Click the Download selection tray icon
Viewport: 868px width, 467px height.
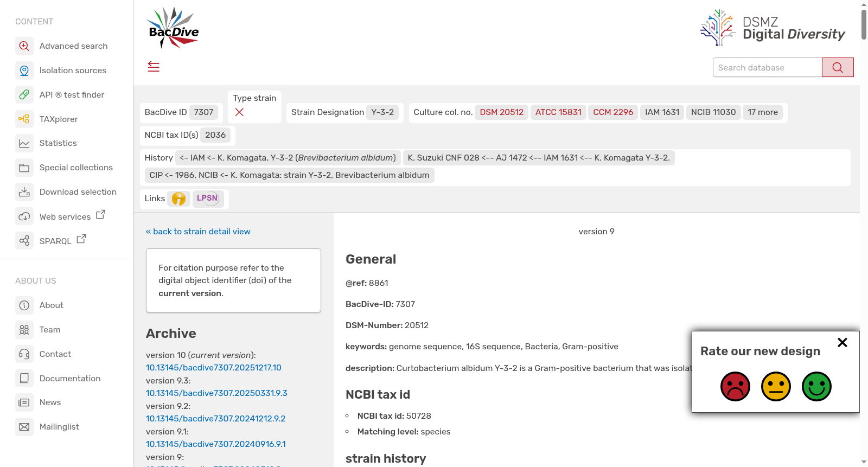click(x=24, y=192)
